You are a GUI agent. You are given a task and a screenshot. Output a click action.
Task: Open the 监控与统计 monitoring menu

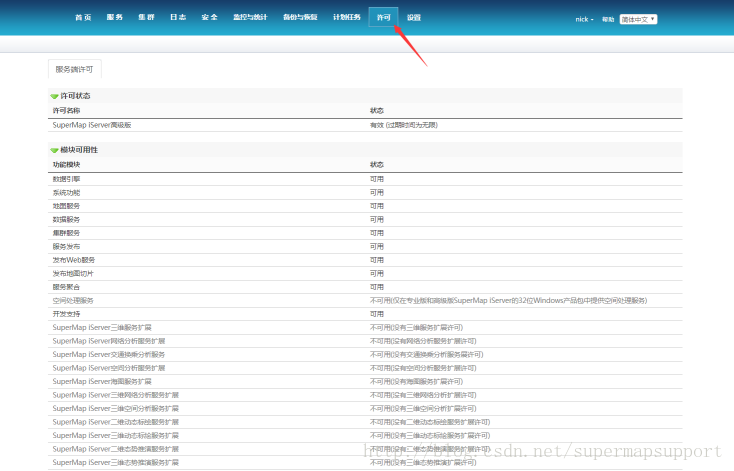[x=250, y=17]
